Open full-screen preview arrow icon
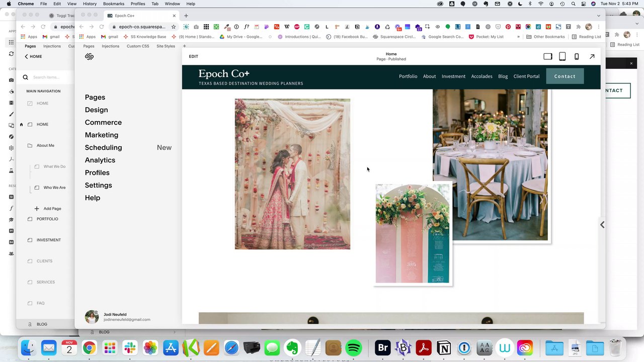Screen dimensions: 644x362 (592, 56)
